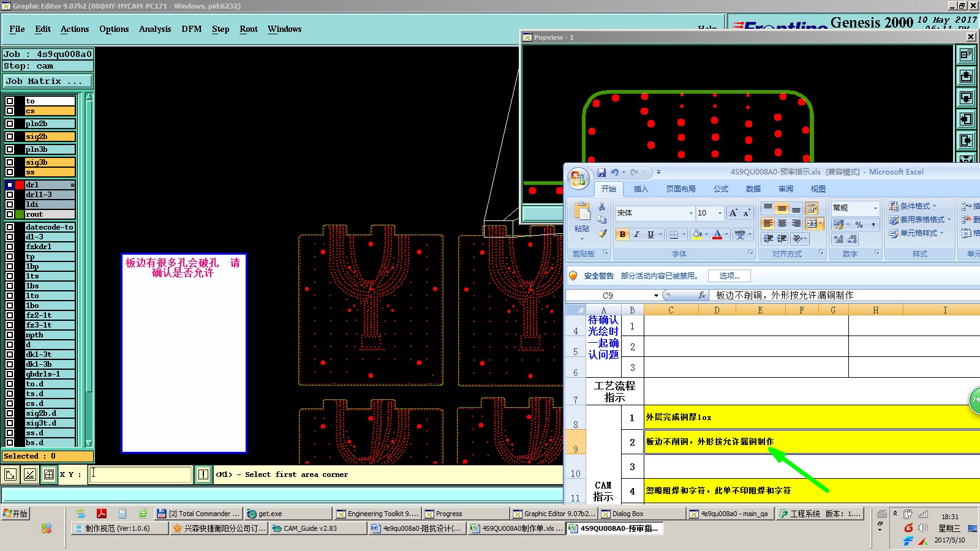980x551 pixels.
Task: Click the Percent Style icon in Excel
Action: [x=859, y=225]
